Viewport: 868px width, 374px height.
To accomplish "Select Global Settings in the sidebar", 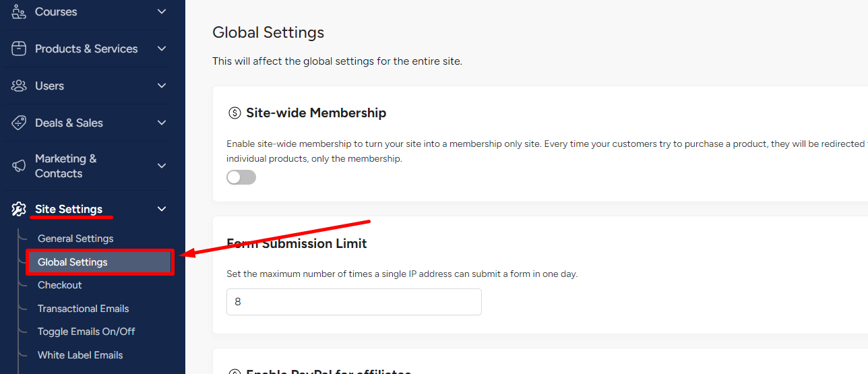I will coord(100,262).
